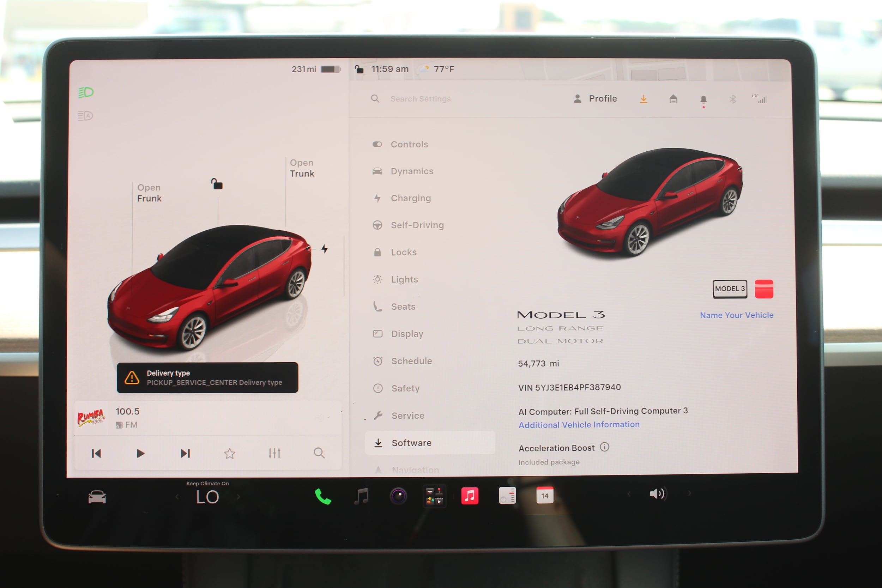
Task: Open Additional Vehicle Information link
Action: click(579, 424)
